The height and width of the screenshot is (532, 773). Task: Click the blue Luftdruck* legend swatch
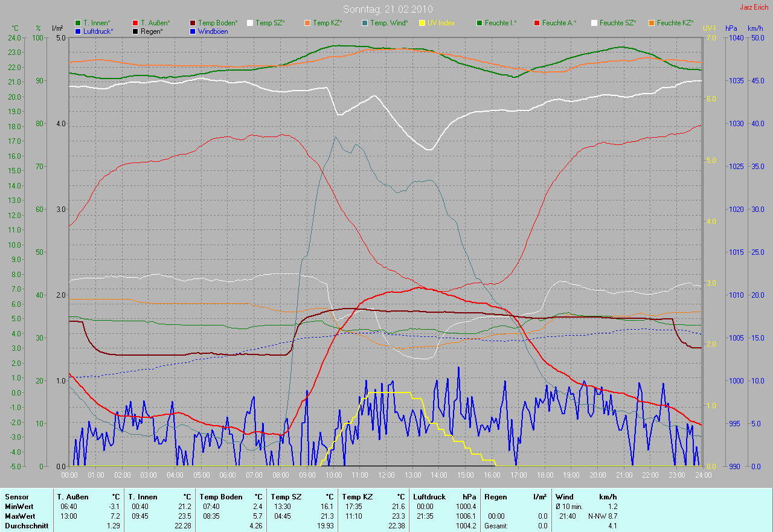click(78, 31)
